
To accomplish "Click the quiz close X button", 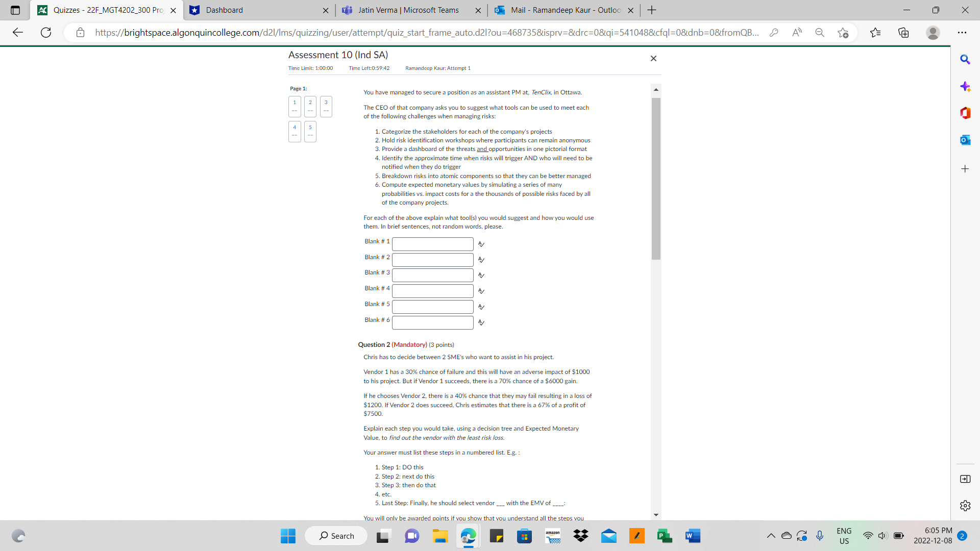I will coord(653,59).
